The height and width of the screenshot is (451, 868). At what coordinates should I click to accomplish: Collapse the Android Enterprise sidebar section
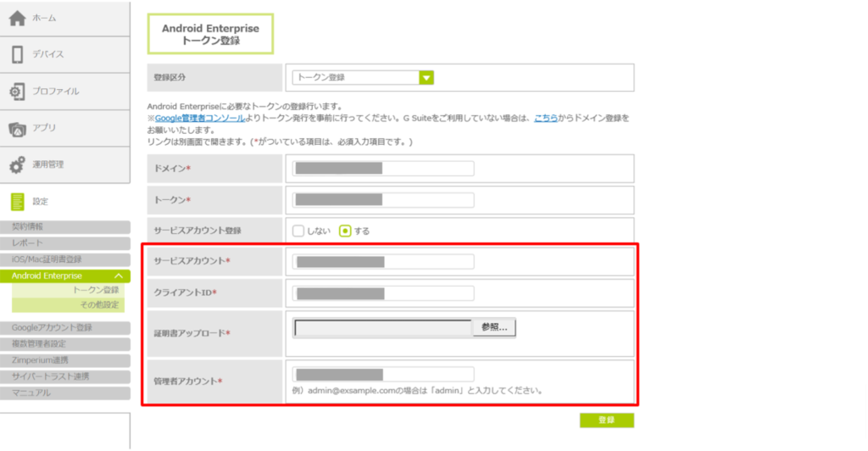pyautogui.click(x=120, y=276)
